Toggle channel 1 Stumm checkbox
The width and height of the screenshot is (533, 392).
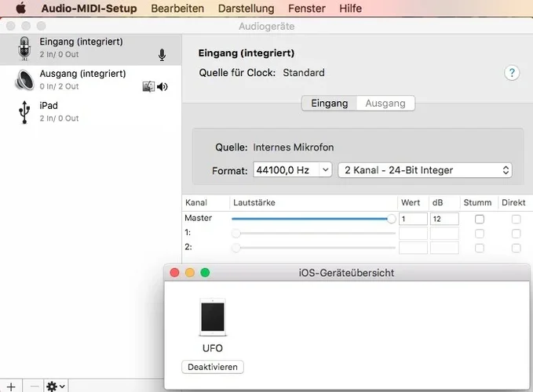(x=480, y=234)
